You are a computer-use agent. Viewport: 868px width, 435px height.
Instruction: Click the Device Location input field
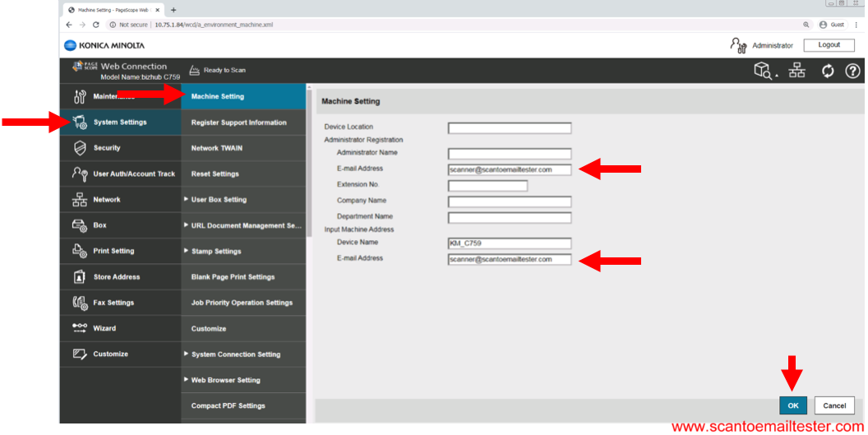click(509, 127)
